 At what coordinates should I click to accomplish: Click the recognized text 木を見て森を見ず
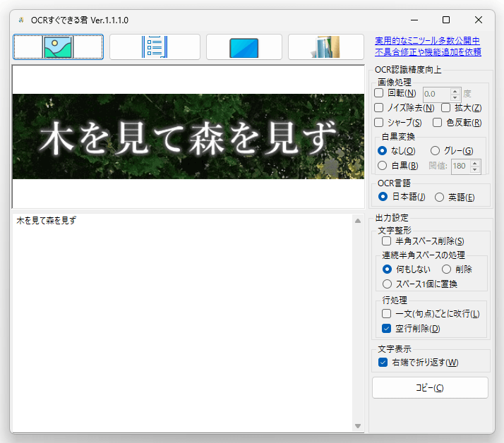pos(47,220)
